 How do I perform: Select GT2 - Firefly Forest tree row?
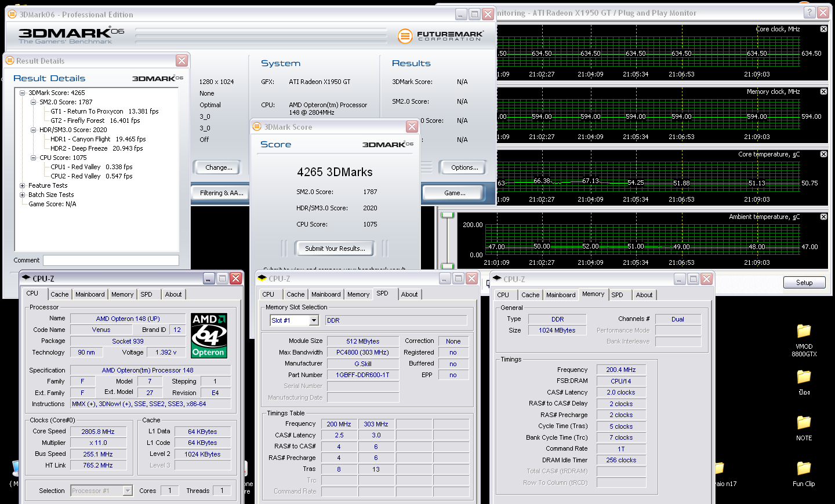coord(95,120)
